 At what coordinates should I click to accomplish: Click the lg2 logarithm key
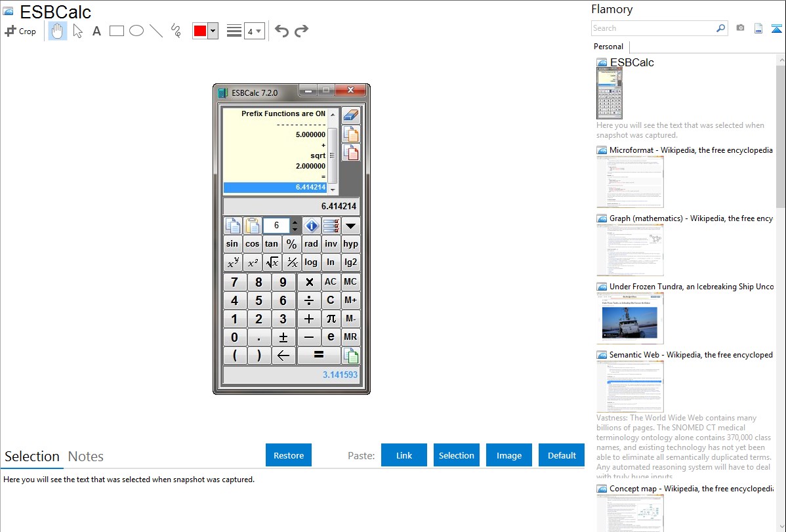(351, 262)
